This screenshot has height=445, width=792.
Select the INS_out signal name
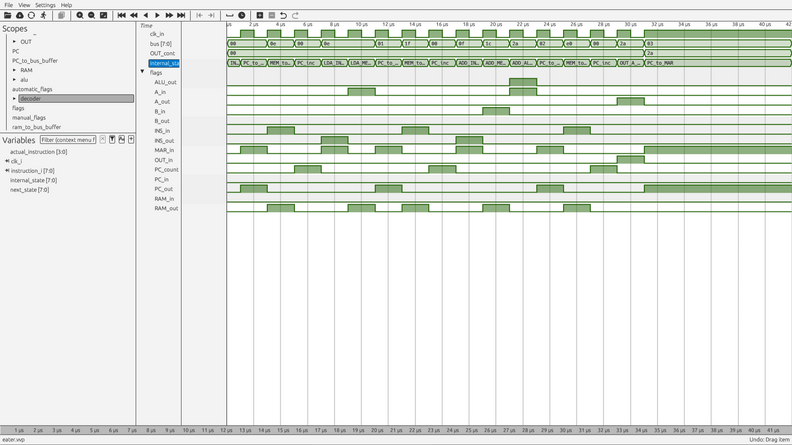pos(164,140)
